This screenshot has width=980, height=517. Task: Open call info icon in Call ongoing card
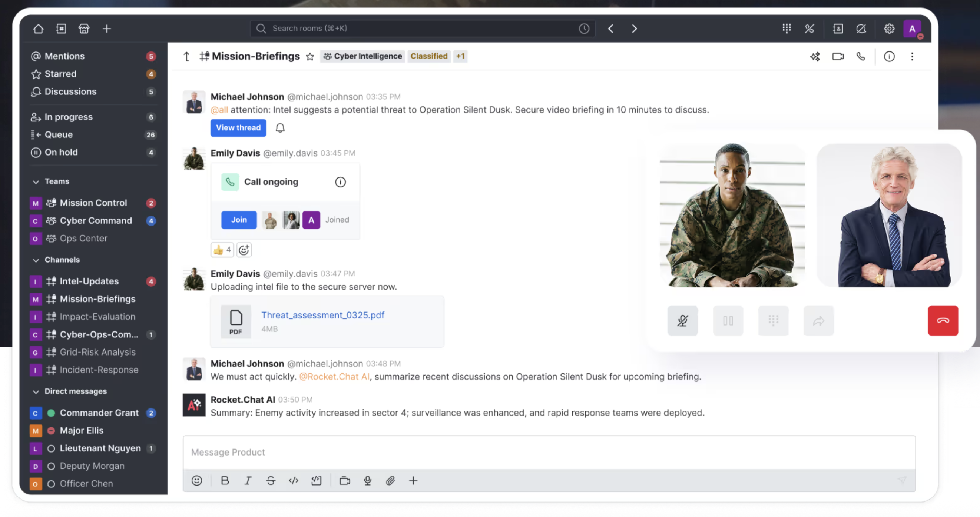340,182
